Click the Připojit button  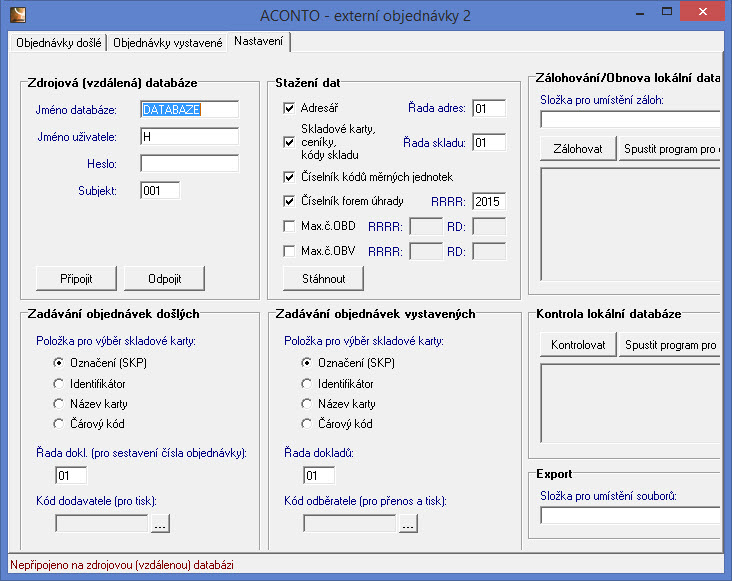[x=76, y=279]
